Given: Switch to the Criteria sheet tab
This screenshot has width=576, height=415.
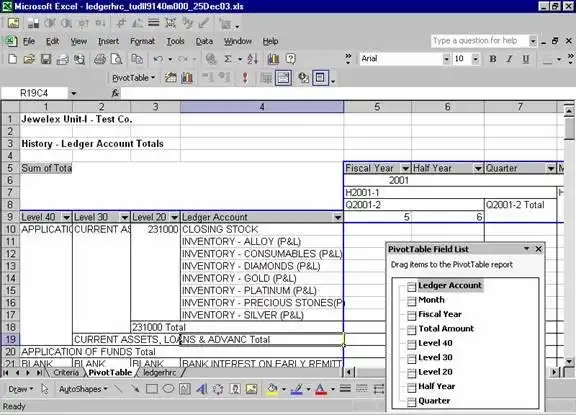Looking at the screenshot, I should 66,373.
